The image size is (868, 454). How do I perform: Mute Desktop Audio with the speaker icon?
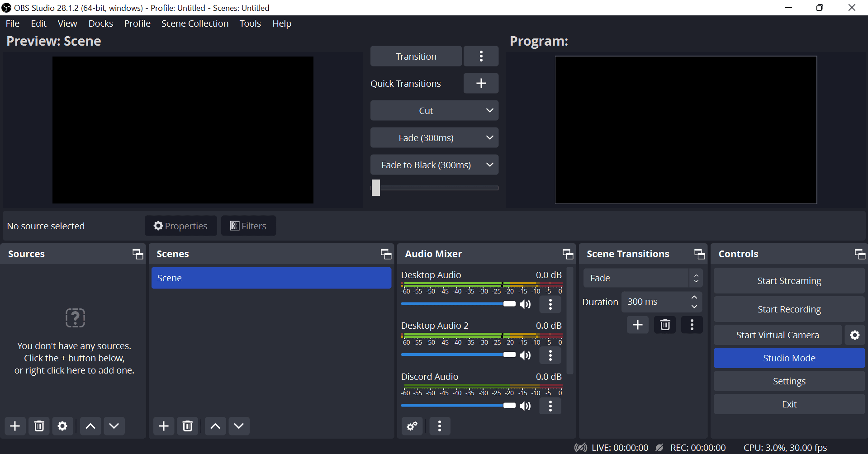point(525,304)
